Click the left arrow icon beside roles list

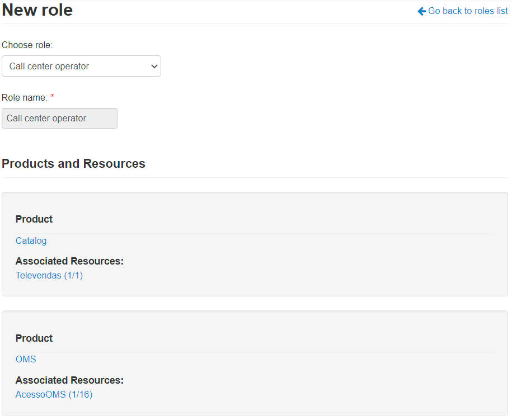click(x=422, y=11)
